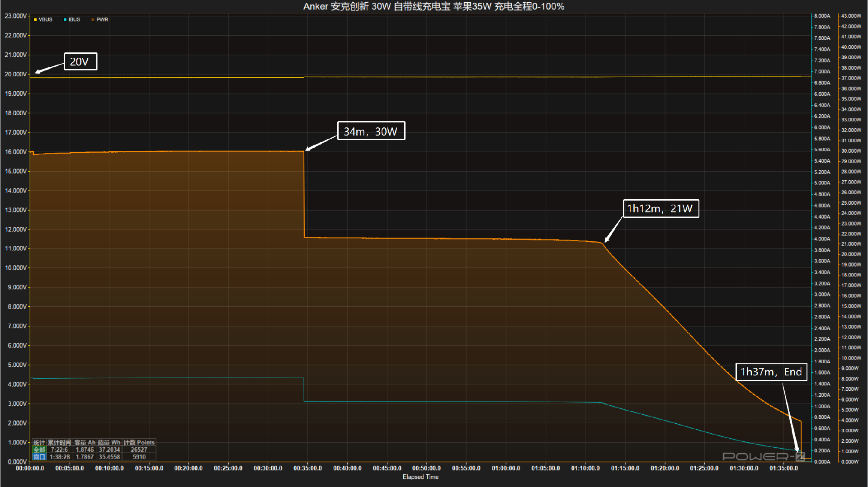The height and width of the screenshot is (487, 868).
Task: Select the blue 窗口 statistics row label
Action: click(x=39, y=457)
